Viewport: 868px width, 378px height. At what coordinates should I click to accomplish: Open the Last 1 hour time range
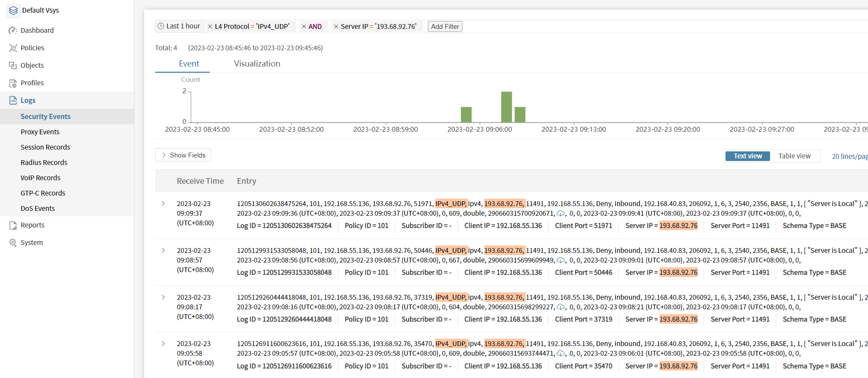pyautogui.click(x=179, y=26)
